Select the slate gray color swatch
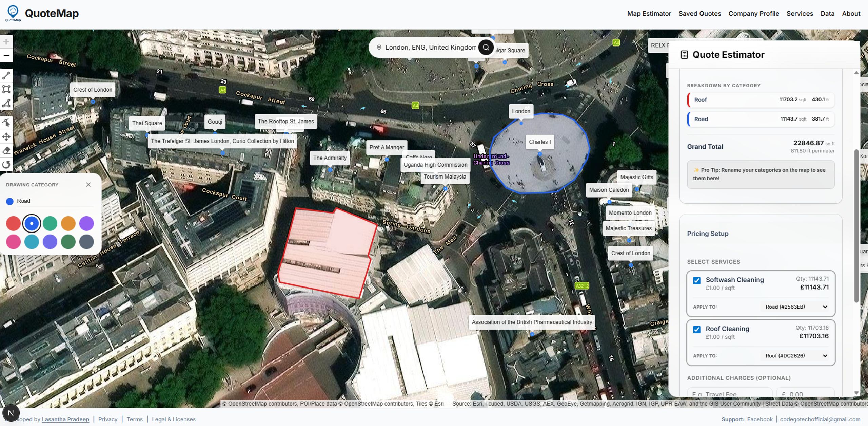The height and width of the screenshot is (426, 868). (x=86, y=242)
